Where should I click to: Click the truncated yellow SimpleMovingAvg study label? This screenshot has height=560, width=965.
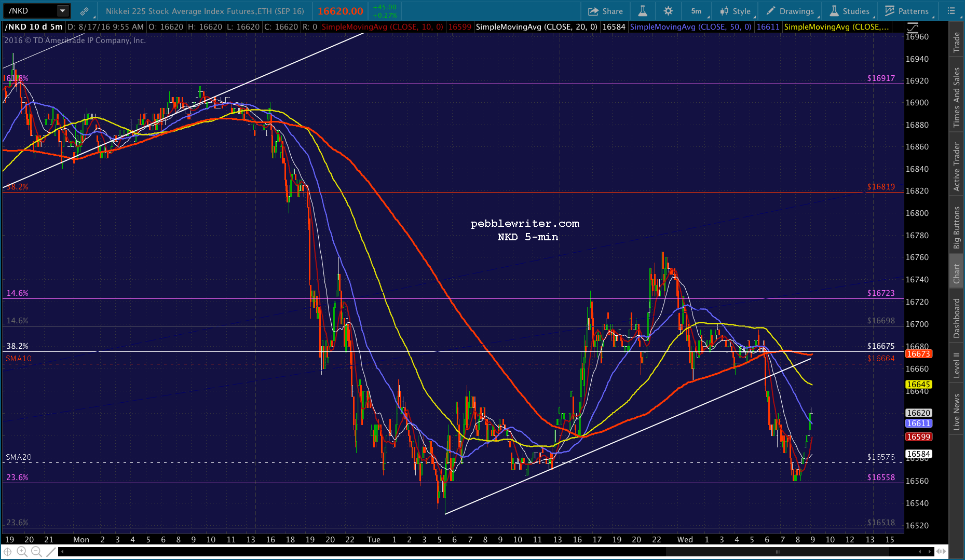tap(836, 27)
